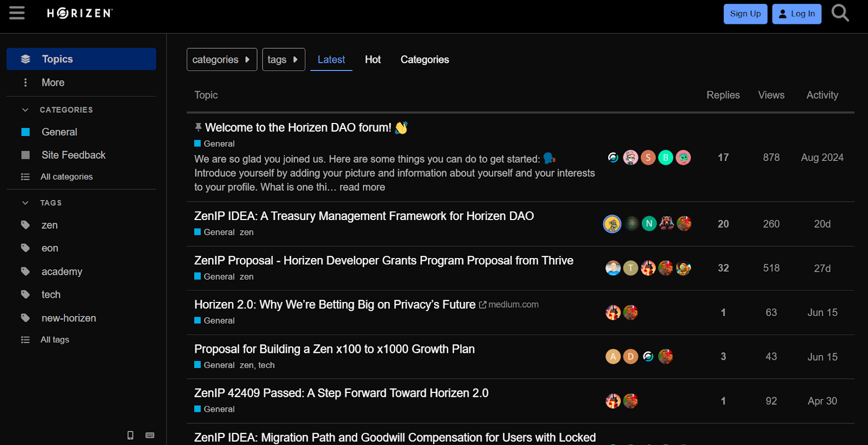
Task: Click second avatar on ZenIP 42409 topic
Action: click(630, 401)
